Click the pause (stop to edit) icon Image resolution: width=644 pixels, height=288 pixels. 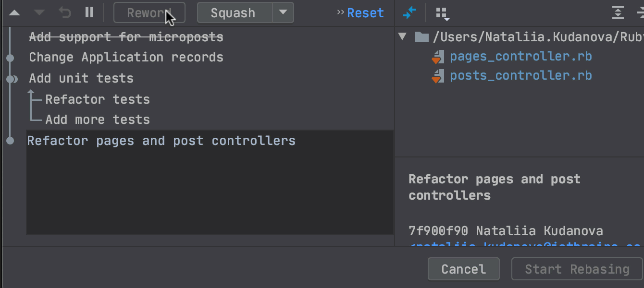point(89,12)
